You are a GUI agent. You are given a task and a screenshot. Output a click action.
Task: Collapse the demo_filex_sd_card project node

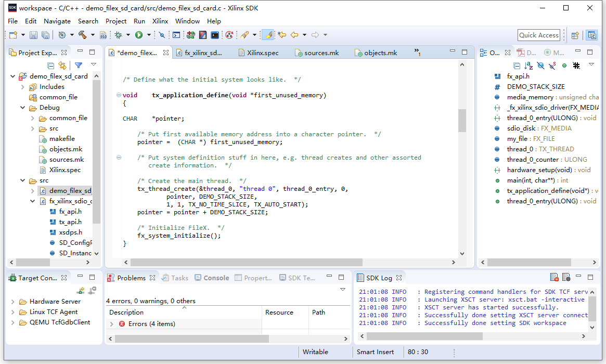click(x=13, y=76)
